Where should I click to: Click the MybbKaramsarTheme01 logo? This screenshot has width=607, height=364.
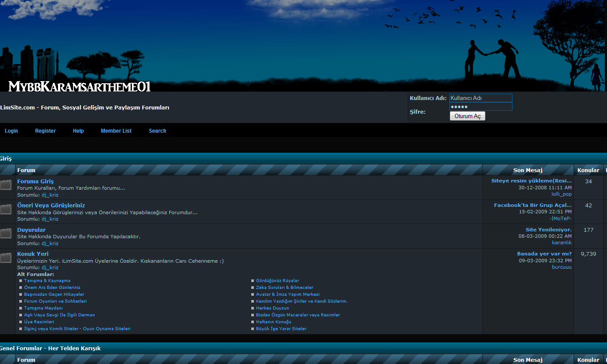pos(79,87)
